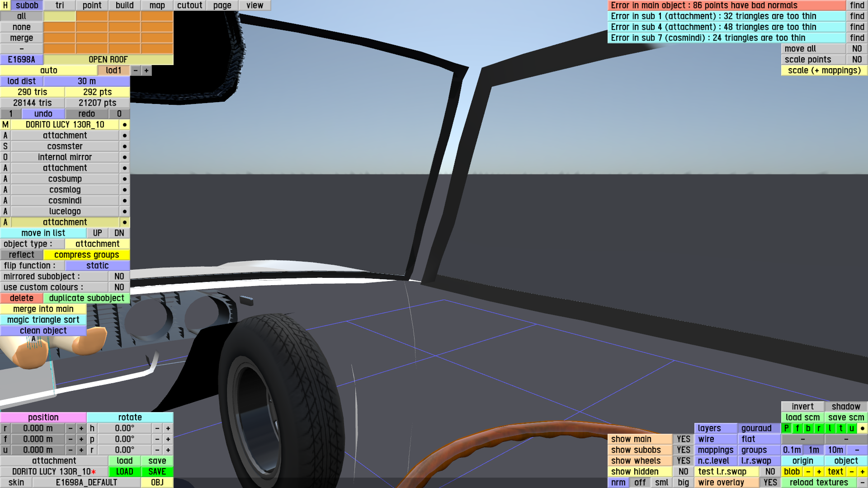Image resolution: width=868 pixels, height=488 pixels.
Task: Increase heading rotation with plus
Action: 168,428
